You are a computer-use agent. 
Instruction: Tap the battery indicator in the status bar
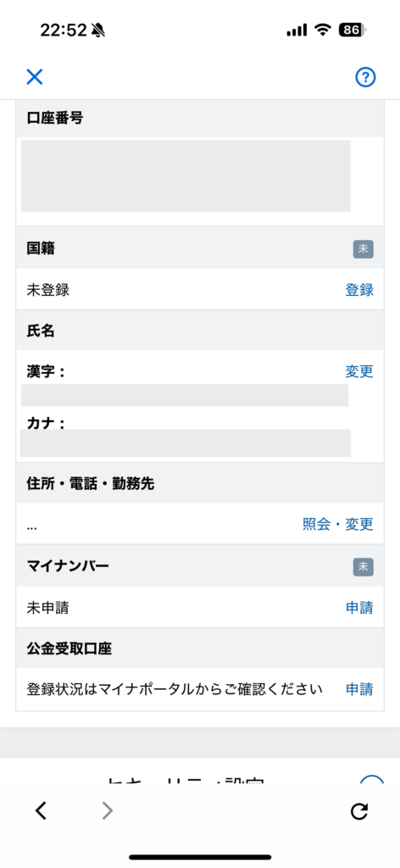352,31
